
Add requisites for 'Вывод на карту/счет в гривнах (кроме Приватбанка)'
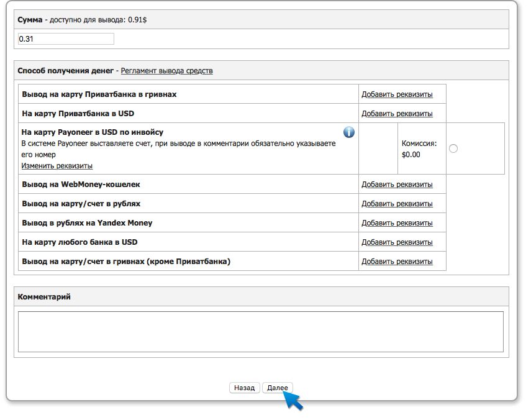[x=397, y=262]
